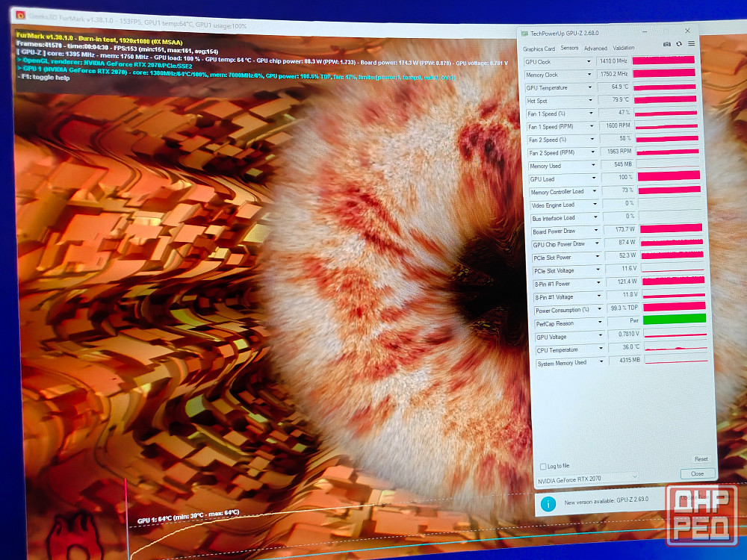This screenshot has height=560, width=747.
Task: Expand the Board Power Draw dropdown
Action: pyautogui.click(x=597, y=231)
